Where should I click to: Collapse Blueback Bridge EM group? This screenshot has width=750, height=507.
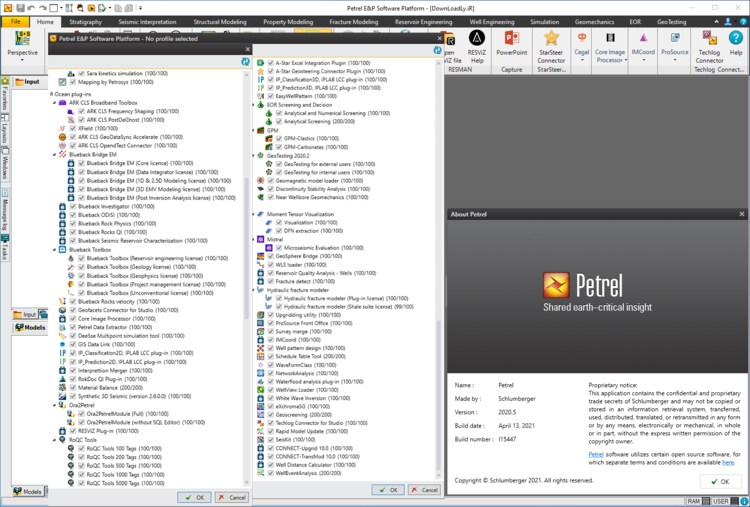click(55, 154)
